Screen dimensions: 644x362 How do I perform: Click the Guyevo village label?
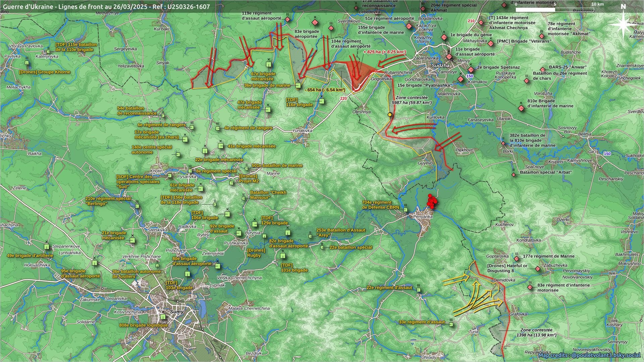tap(425, 163)
